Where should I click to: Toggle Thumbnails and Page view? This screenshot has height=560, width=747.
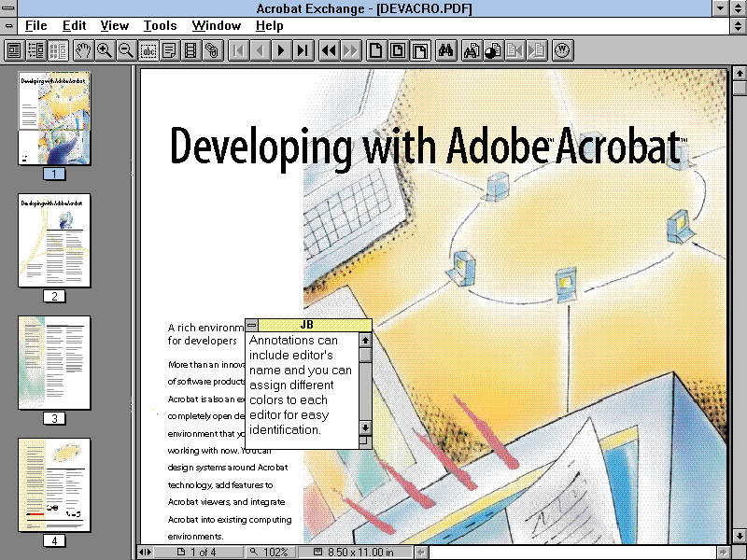[57, 50]
